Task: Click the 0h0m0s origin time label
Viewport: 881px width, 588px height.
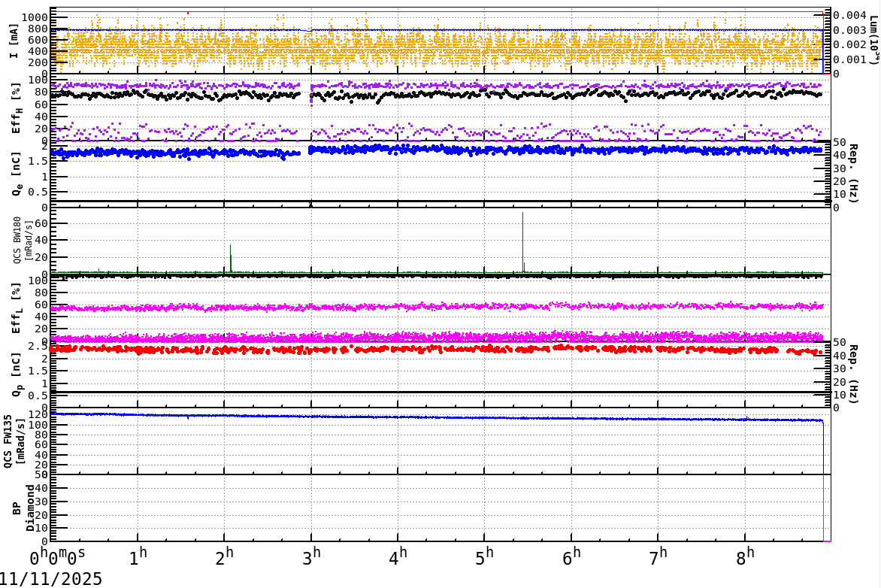Action: (x=57, y=556)
